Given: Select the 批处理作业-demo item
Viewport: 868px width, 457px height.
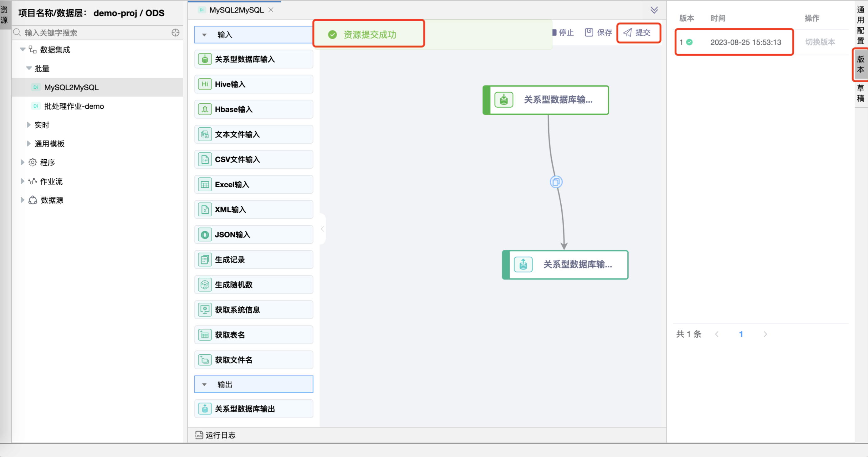Looking at the screenshot, I should (74, 106).
